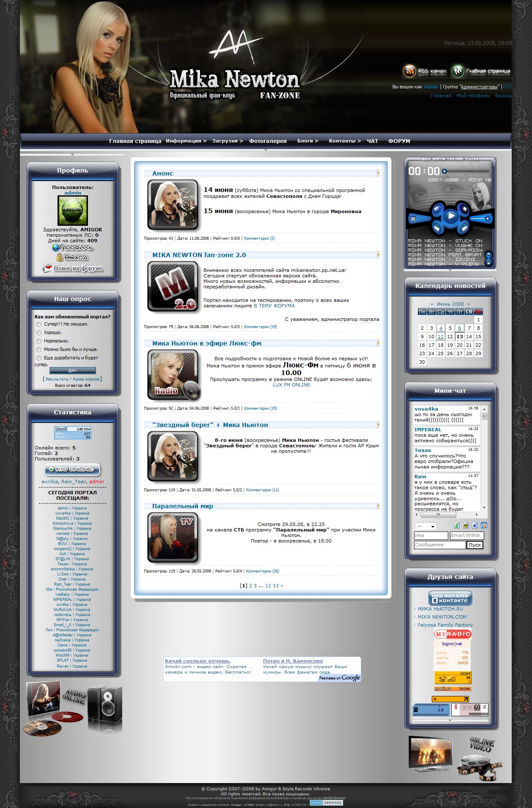This screenshot has width=532, height=808.
Task: Expand Контакты > menu
Action: click(x=345, y=141)
